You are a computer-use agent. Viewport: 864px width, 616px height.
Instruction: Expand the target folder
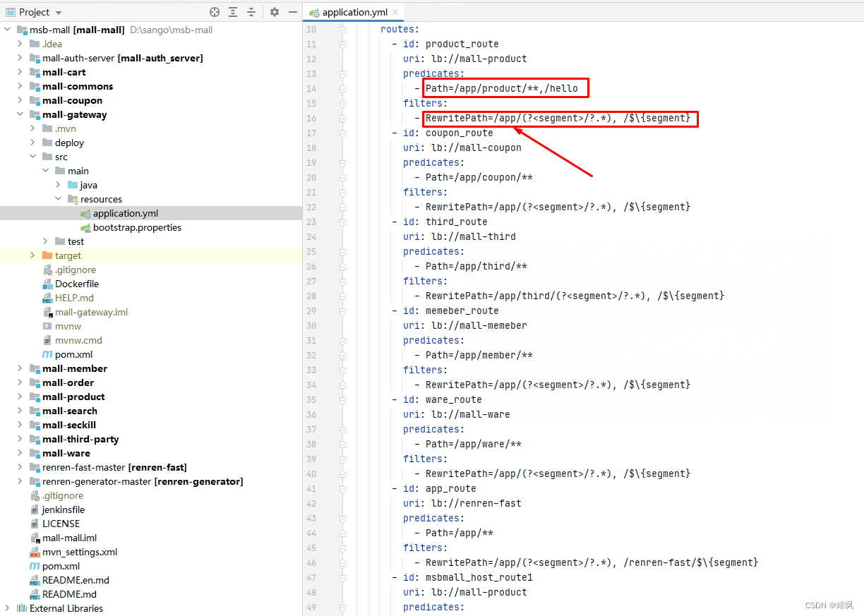point(33,255)
